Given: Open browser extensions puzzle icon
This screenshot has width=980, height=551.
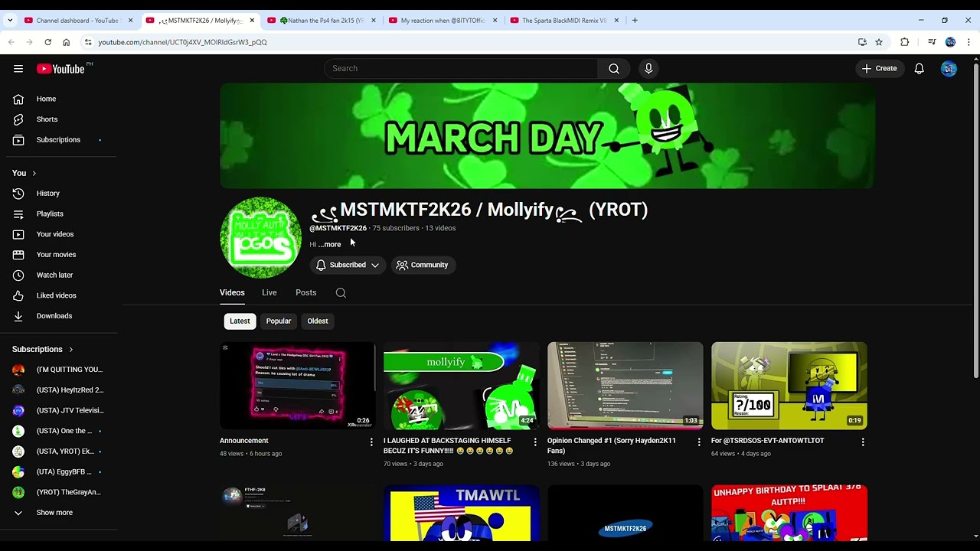Looking at the screenshot, I should (904, 42).
